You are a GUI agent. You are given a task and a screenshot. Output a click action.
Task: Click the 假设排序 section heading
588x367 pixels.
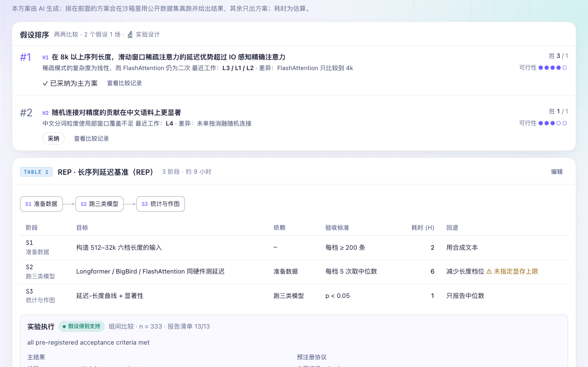35,35
